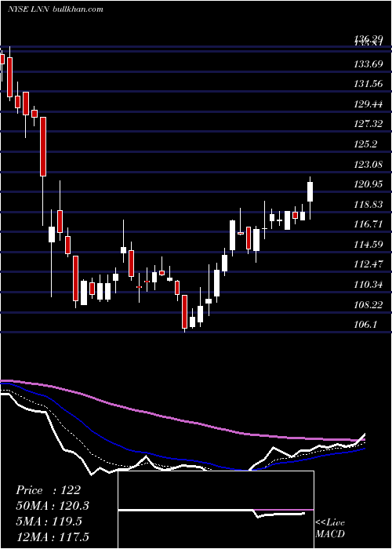Click the 131.56 price axis label
The image size is (392, 549).
[x=368, y=84]
